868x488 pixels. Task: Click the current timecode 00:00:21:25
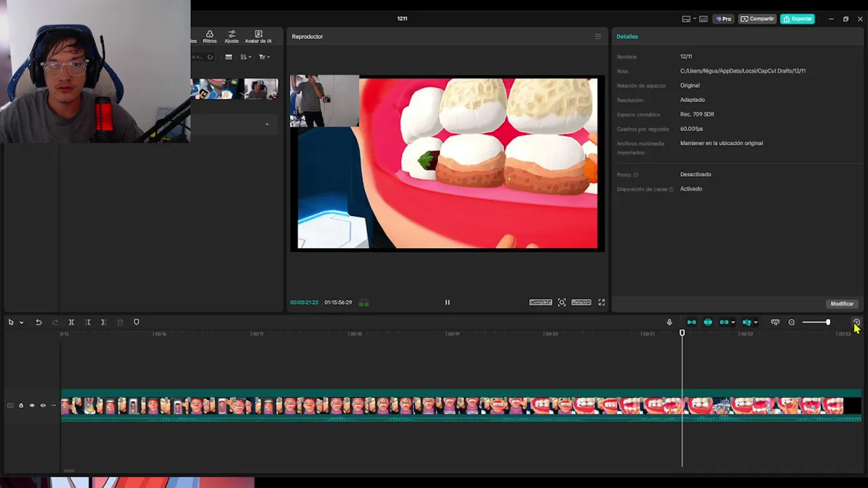coord(304,302)
